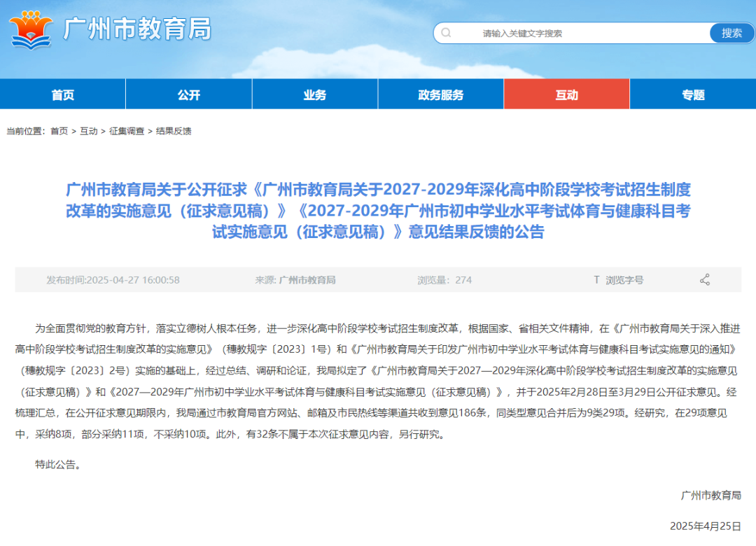Switch to the 业务 navigation tab
Image resolution: width=756 pixels, height=546 pixels.
click(315, 94)
